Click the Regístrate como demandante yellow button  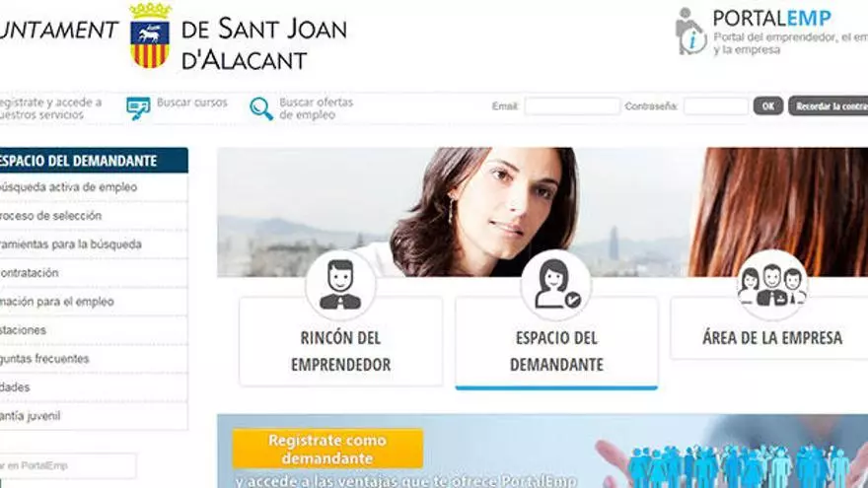[327, 449]
